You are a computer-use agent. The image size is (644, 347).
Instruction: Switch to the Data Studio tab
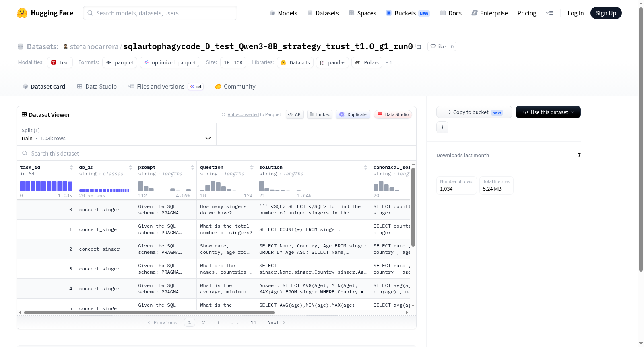click(x=97, y=86)
